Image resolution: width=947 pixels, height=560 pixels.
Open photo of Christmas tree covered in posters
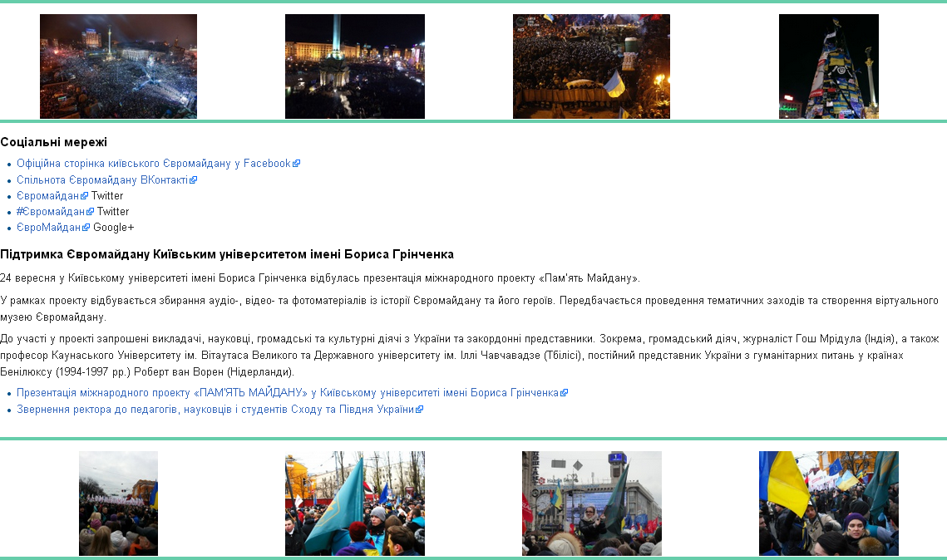[x=828, y=66]
